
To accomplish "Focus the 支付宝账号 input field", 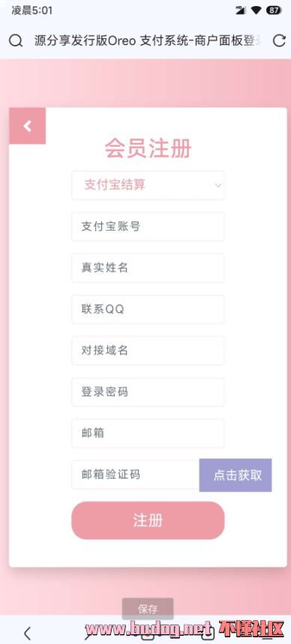I will pos(148,226).
